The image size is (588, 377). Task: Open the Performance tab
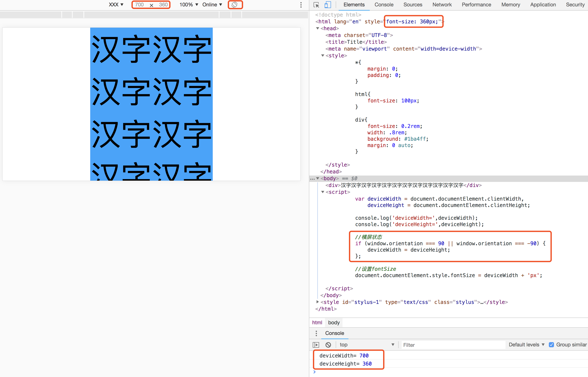[x=476, y=5]
